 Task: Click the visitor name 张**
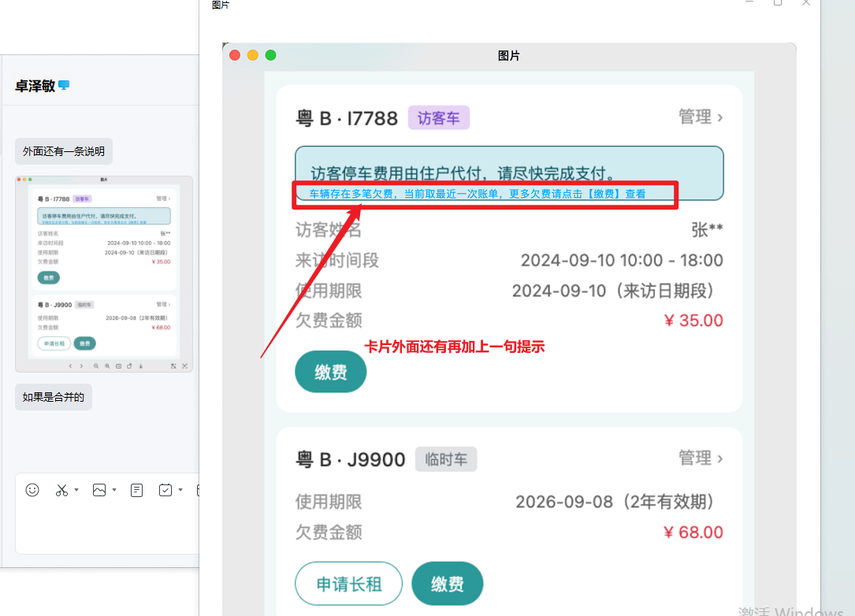pos(707,229)
